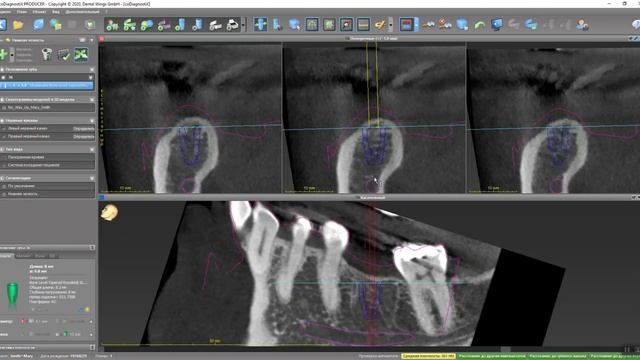Open the screen layout dropdown arrow

[x=416, y=25]
